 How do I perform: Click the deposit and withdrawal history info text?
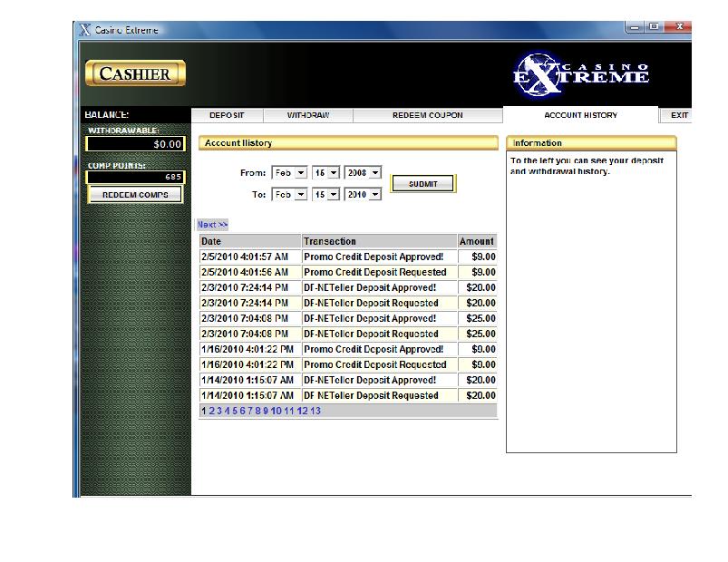tap(587, 166)
